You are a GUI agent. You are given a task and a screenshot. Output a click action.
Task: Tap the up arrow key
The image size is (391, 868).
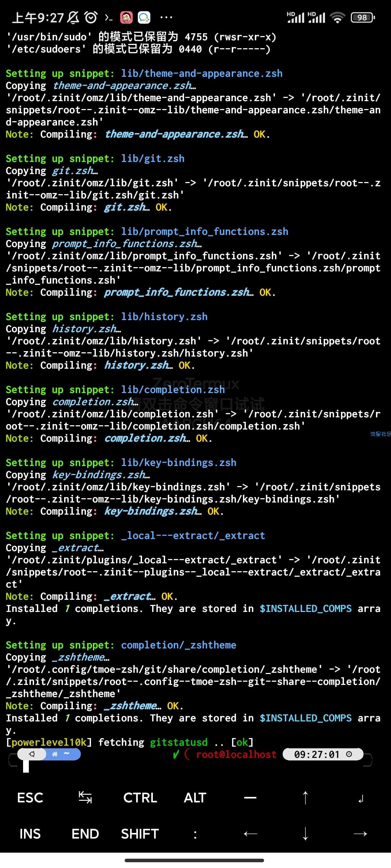305,798
